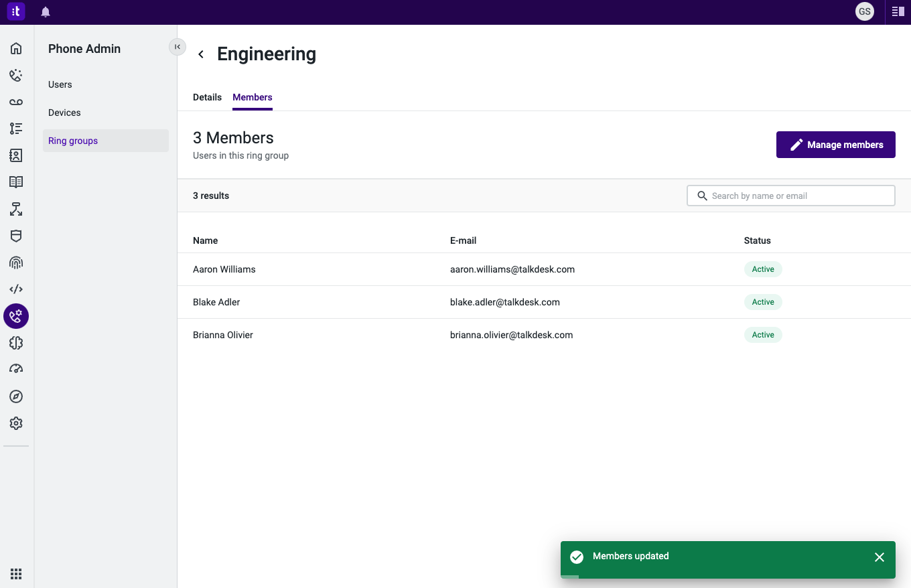Open the fingerprint identity icon in sidebar
Viewport: 911px width, 588px height.
tap(16, 263)
